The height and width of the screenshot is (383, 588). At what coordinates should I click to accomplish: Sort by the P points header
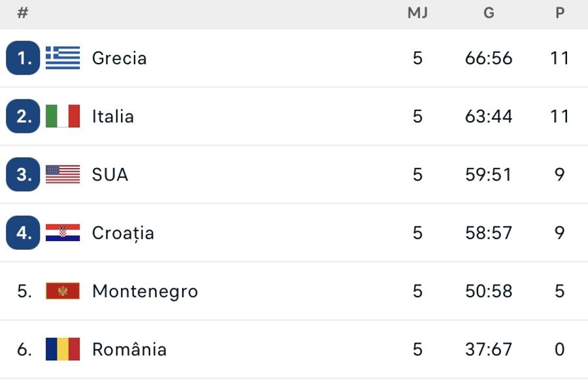click(559, 13)
